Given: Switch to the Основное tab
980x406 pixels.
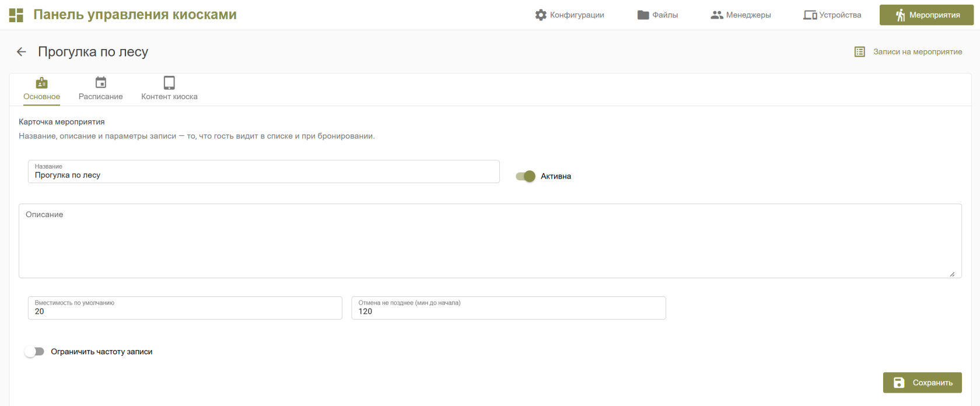Looking at the screenshot, I should pos(41,90).
